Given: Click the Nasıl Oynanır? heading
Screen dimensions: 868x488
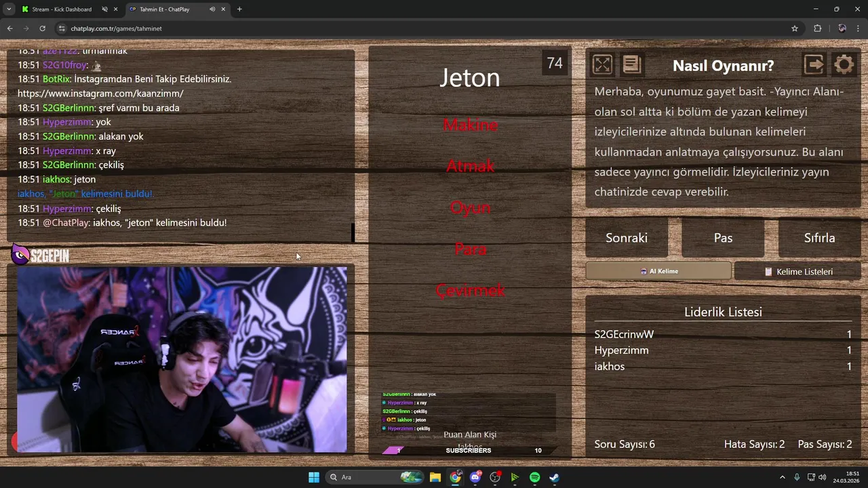Looking at the screenshot, I should pos(723,66).
